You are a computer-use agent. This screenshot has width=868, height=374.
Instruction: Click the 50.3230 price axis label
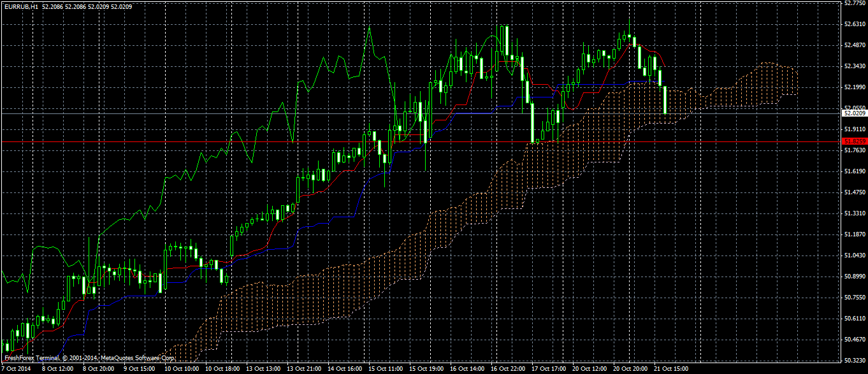click(854, 361)
